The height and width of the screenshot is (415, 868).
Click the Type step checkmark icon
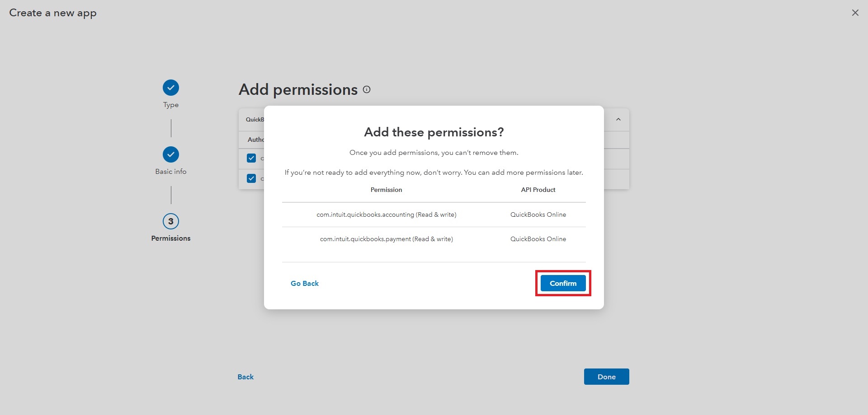[x=171, y=88]
